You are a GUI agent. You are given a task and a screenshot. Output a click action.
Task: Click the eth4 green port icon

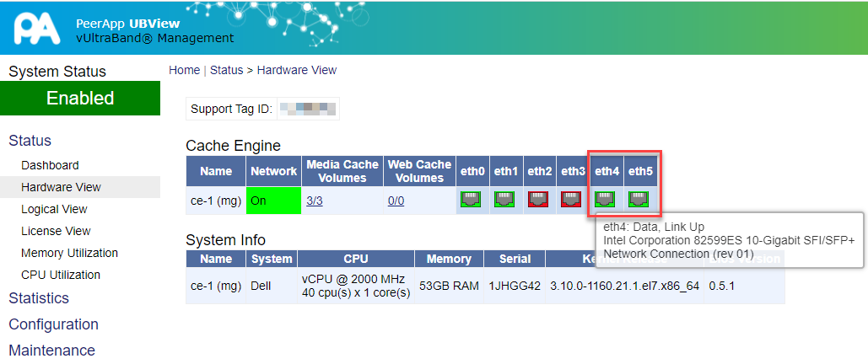605,201
